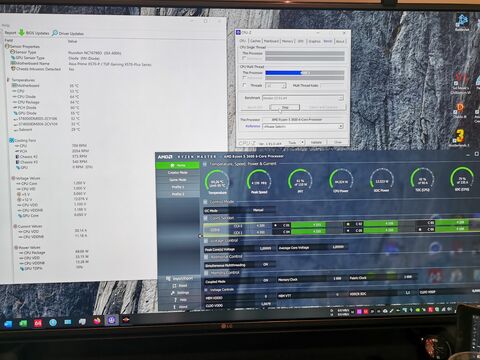Screen dimensions: 480x360
Task: Select the GPU TDP% power row
Action: pyautogui.click(x=52, y=268)
